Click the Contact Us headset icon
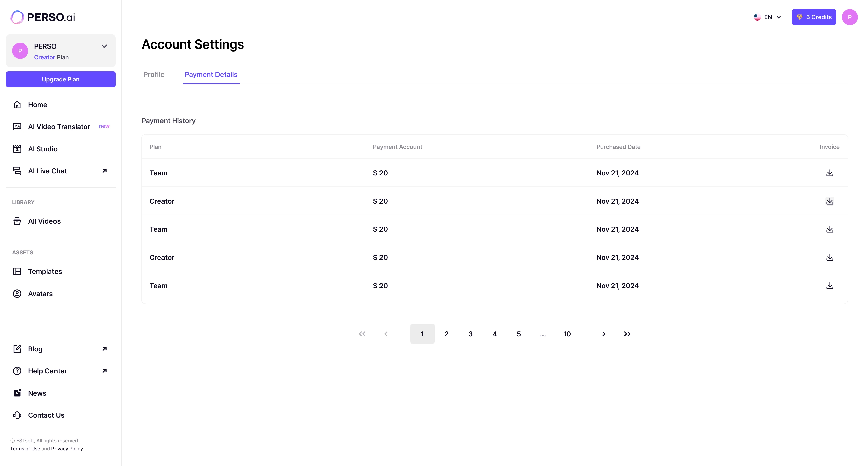This screenshot has height=472, width=868. 17,415
